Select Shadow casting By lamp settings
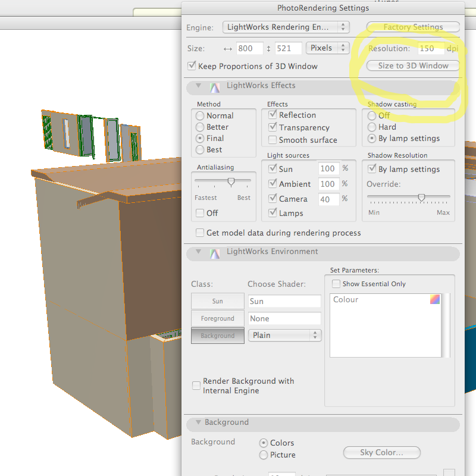The image size is (476, 476). click(371, 139)
